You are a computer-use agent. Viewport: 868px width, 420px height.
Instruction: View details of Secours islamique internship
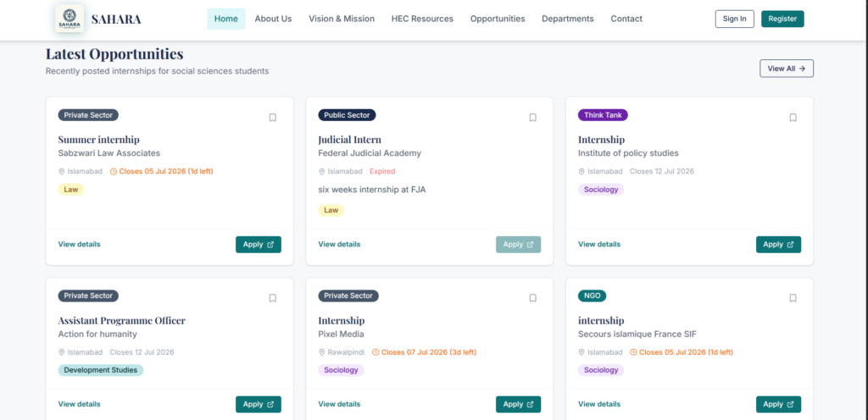[x=599, y=404]
